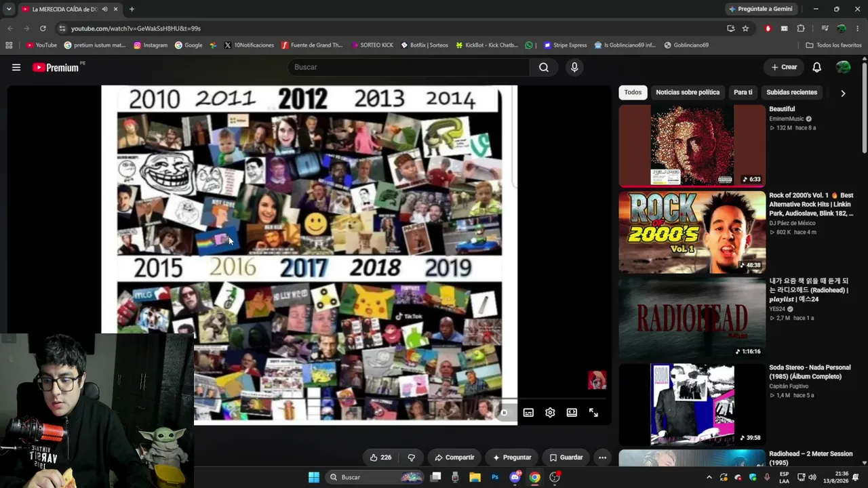Open the YouTube guide hamburger menu
Screen dimensions: 868x488
(16, 67)
